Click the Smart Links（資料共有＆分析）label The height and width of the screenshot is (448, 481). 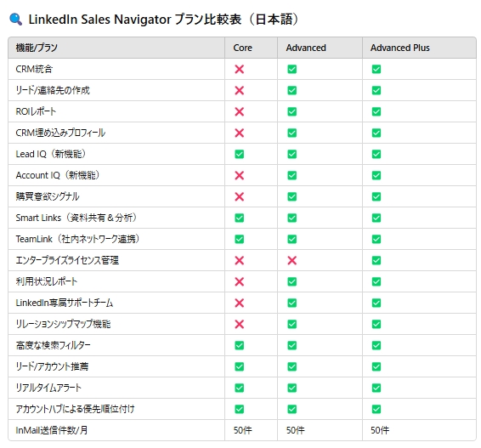coord(76,218)
